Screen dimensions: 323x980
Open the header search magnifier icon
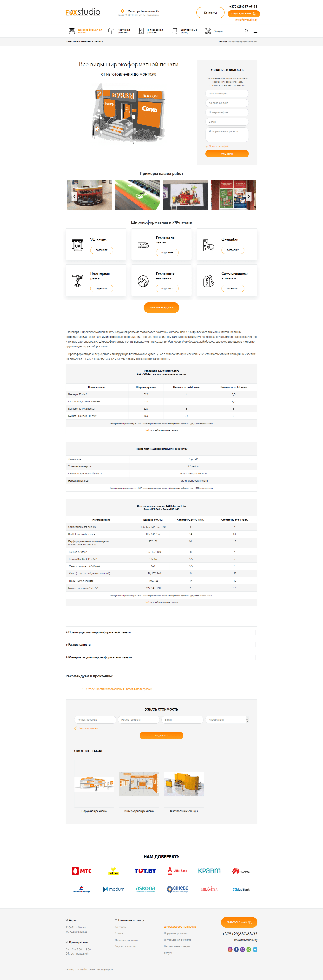coord(246,31)
